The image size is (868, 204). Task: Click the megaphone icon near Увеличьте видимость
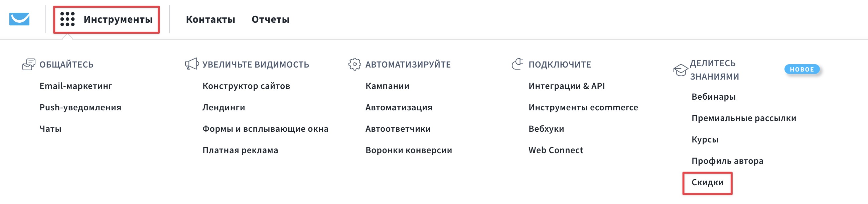[x=192, y=64]
